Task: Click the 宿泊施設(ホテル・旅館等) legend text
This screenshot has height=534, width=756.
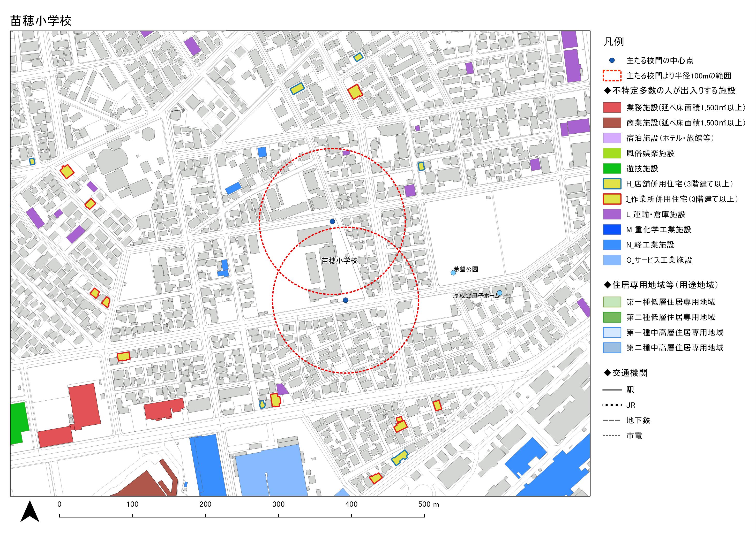Action: [x=670, y=138]
